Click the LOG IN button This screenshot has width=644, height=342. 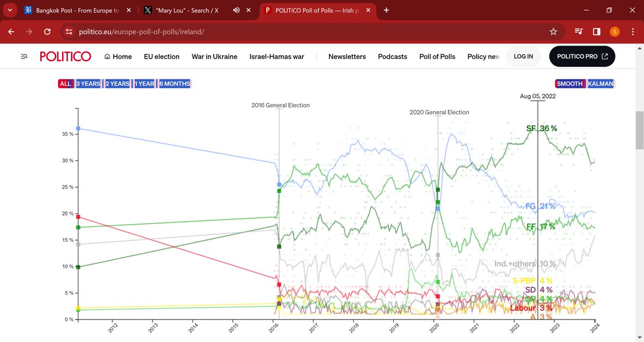pyautogui.click(x=523, y=56)
